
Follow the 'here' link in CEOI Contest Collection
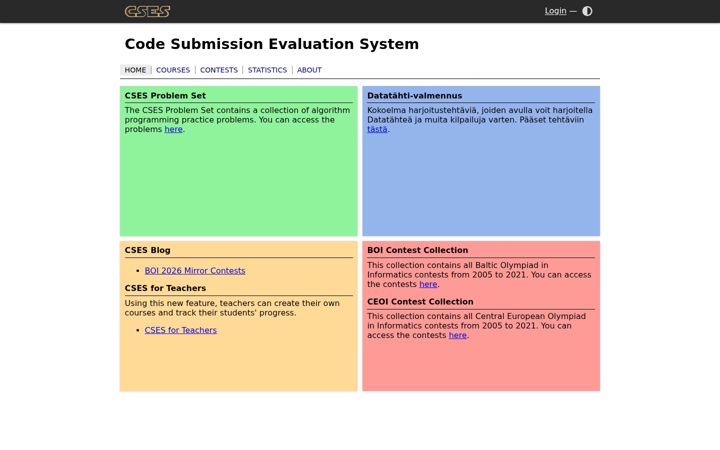[457, 335]
